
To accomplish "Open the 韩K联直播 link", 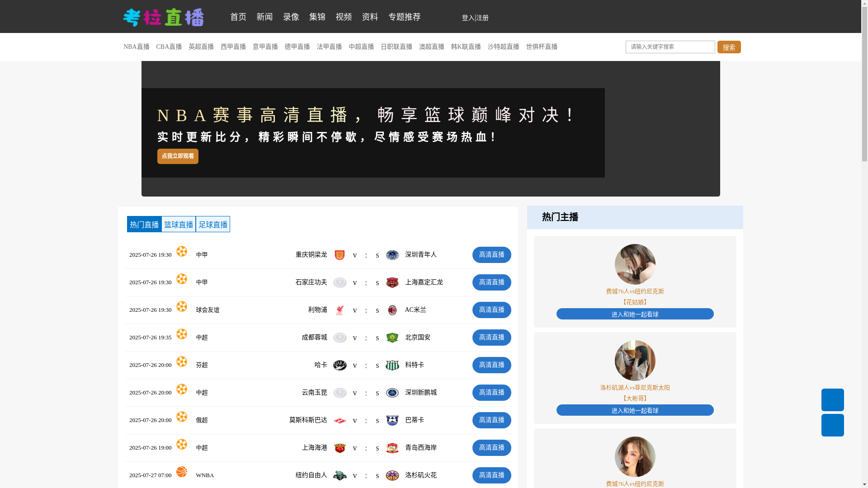I will [466, 47].
